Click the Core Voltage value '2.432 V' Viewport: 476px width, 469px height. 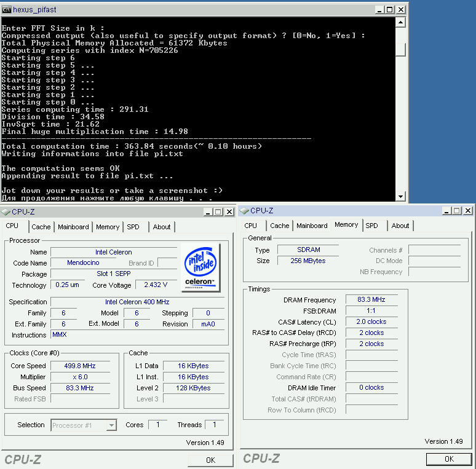point(156,285)
